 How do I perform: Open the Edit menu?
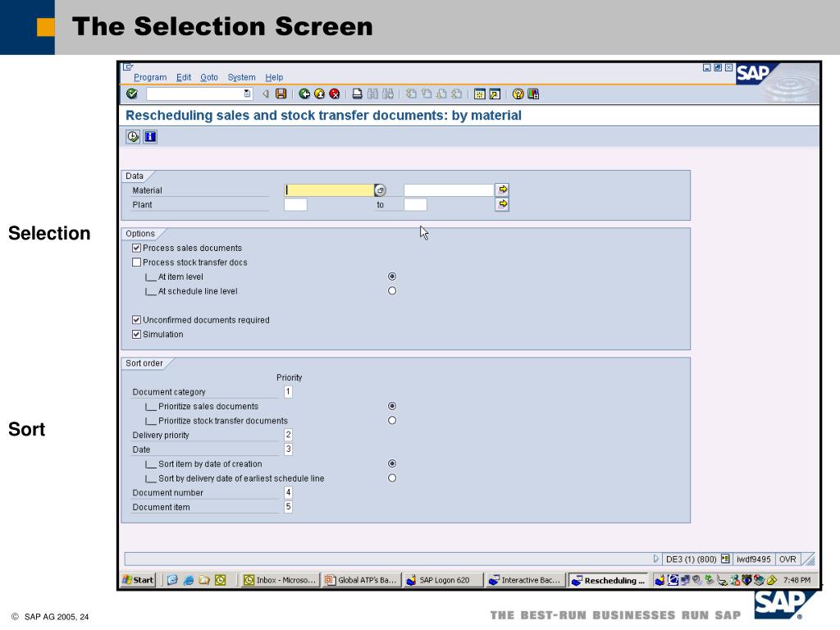pyautogui.click(x=184, y=77)
